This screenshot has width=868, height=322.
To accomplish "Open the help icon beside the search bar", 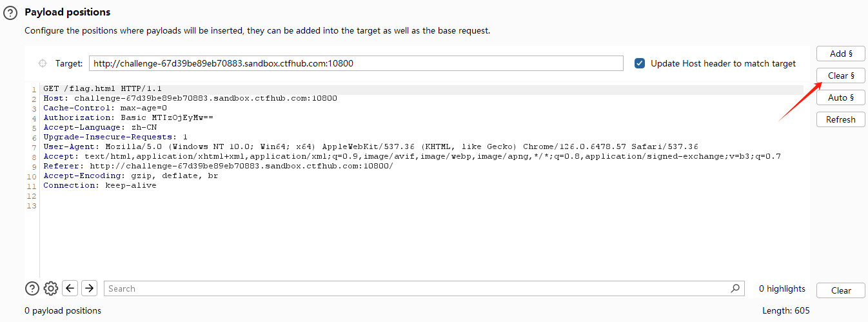I will click(x=32, y=288).
